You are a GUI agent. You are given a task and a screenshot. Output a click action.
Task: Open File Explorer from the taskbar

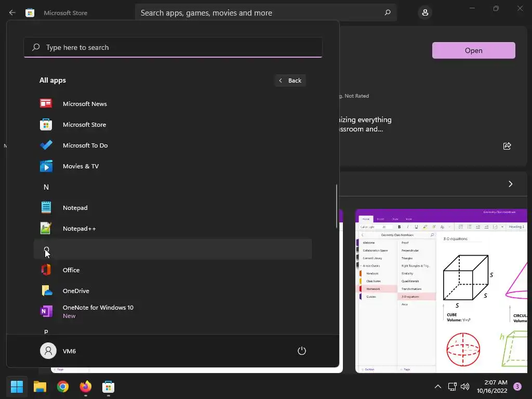pos(39,387)
